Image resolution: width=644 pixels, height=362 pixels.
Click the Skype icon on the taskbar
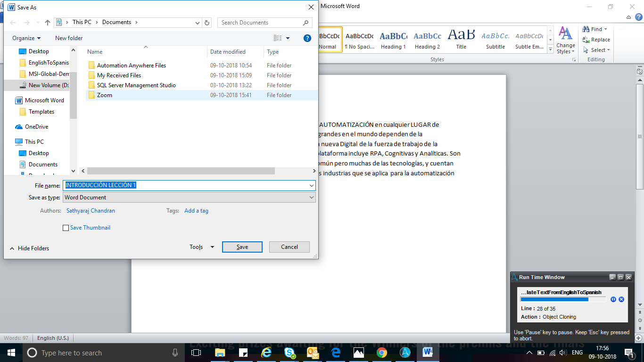pos(289,353)
